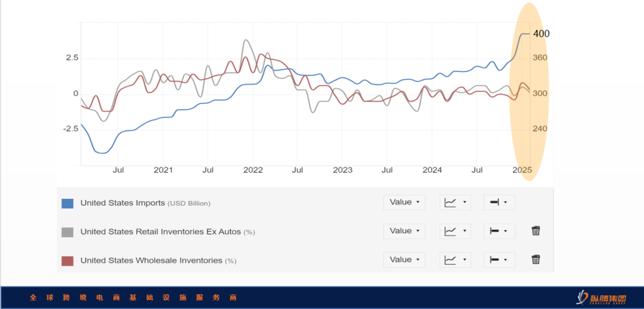Expand Value dropdown for United States Imports
This screenshot has height=309, width=644.
click(x=404, y=202)
